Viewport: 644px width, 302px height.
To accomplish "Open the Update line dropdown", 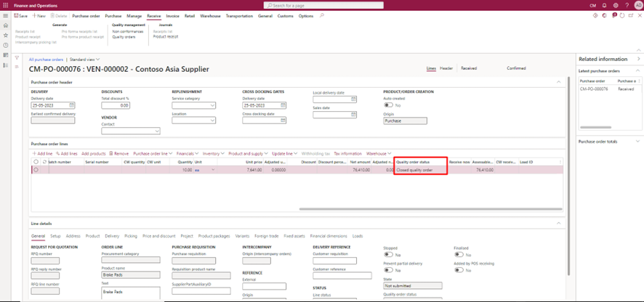I will click(285, 154).
